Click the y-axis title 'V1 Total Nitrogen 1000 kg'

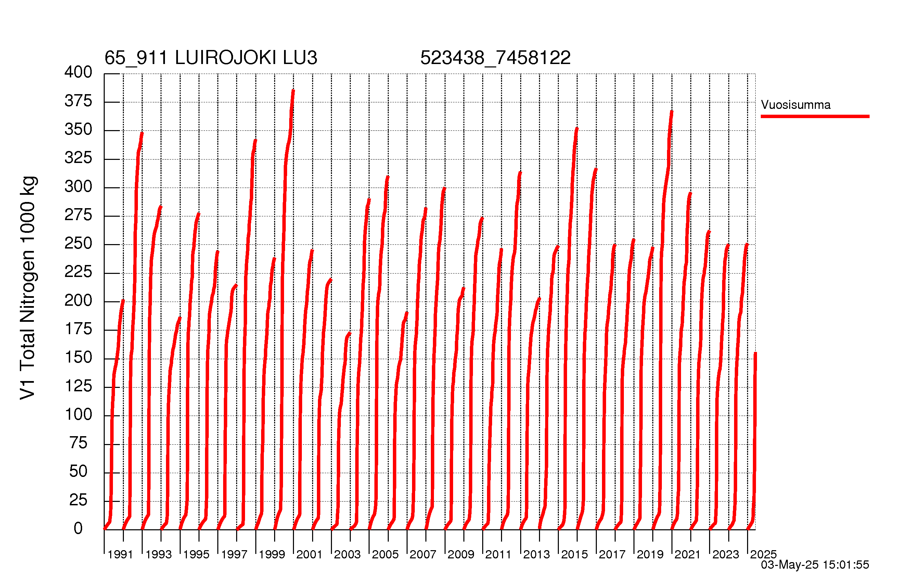[28, 288]
